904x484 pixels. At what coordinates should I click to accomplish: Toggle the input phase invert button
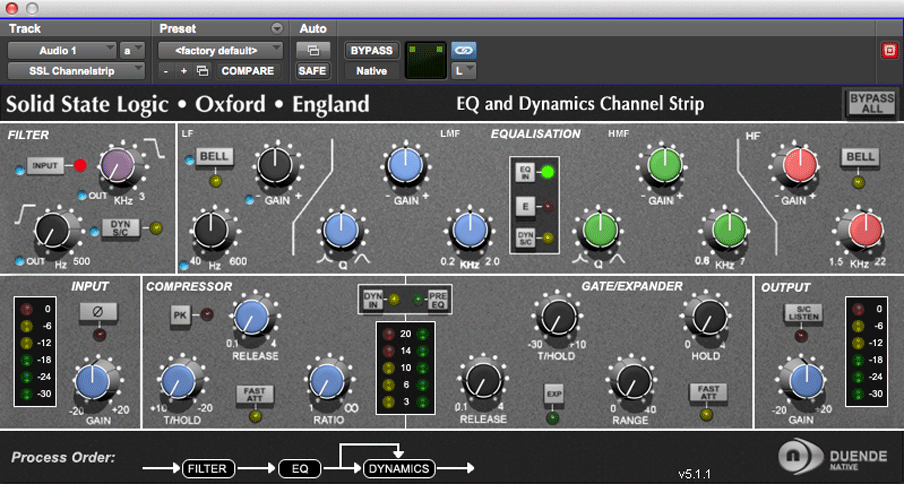99,312
